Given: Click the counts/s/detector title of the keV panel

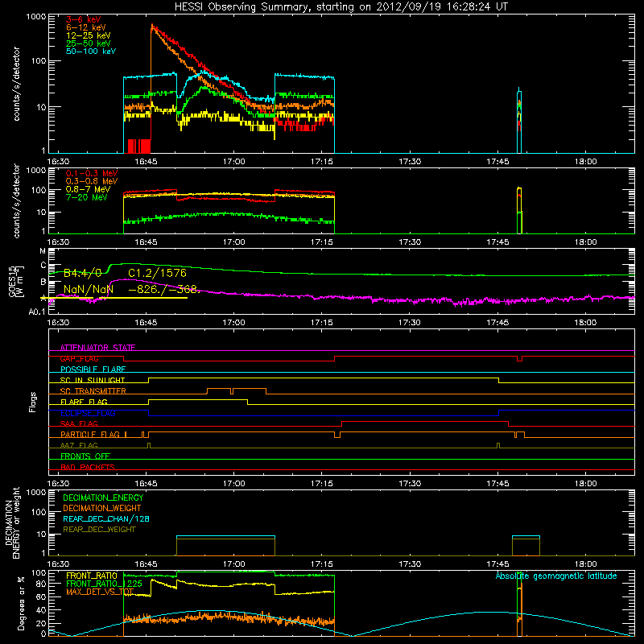Looking at the screenshot, I should tap(17, 84).
